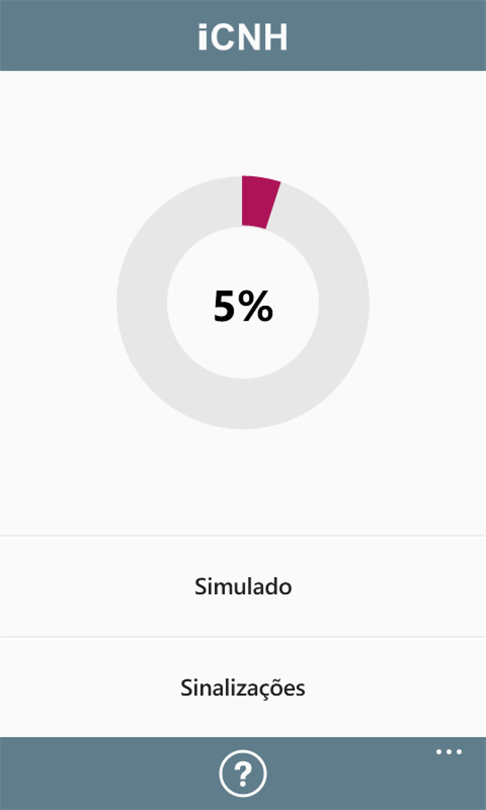The height and width of the screenshot is (810, 486).
Task: Start the Simulado practice test
Action: (x=243, y=587)
